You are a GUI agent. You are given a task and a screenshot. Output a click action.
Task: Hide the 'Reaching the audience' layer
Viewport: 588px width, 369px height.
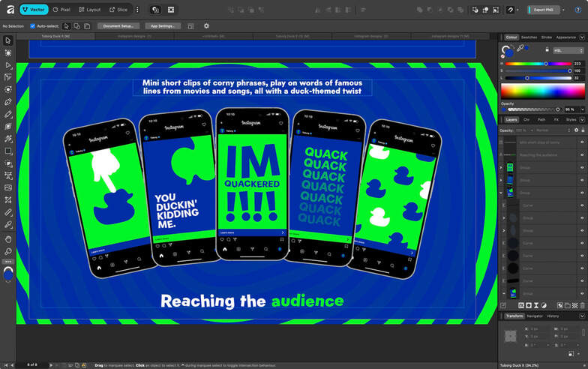pos(582,154)
